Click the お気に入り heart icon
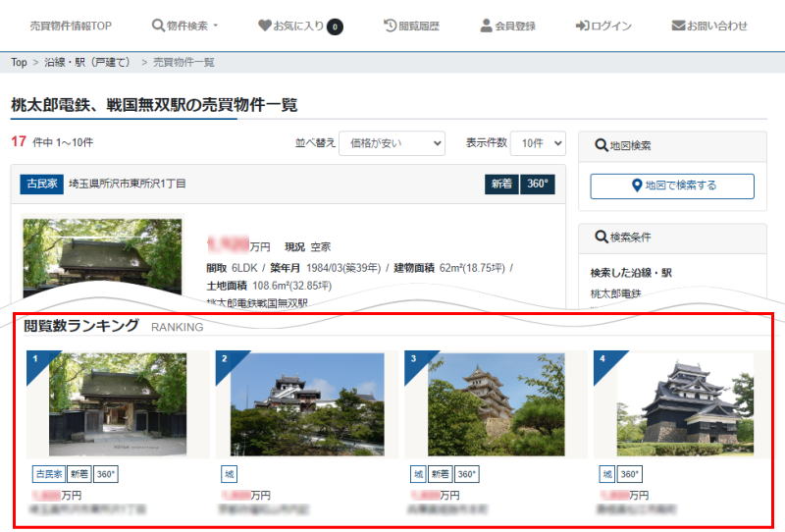Screen dimensions: 785x532 265,26
